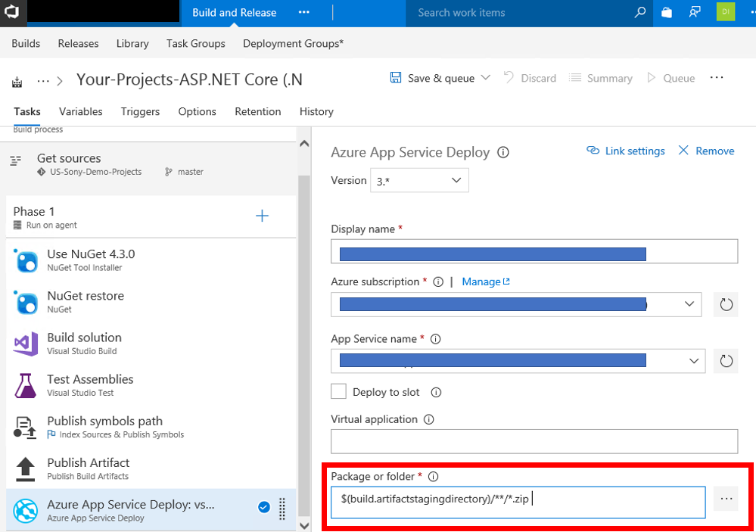Select the Publish symbols path icon
The height and width of the screenshot is (532, 756).
(x=25, y=428)
